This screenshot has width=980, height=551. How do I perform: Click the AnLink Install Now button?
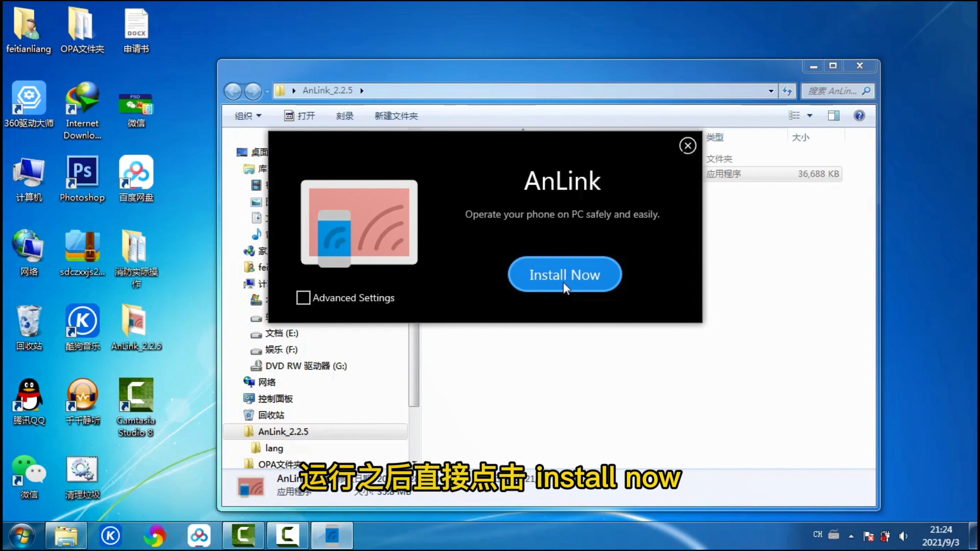click(565, 274)
